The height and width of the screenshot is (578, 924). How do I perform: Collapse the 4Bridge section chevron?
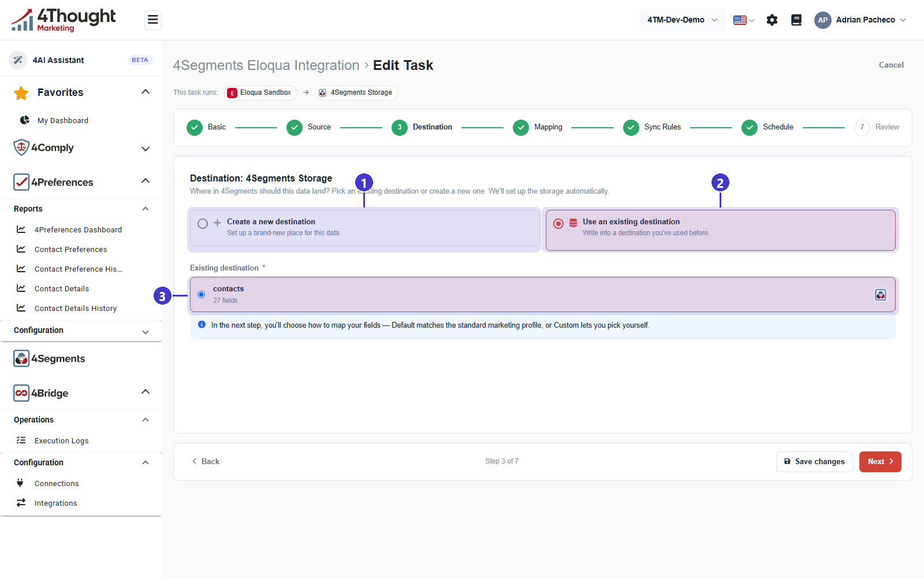click(146, 392)
